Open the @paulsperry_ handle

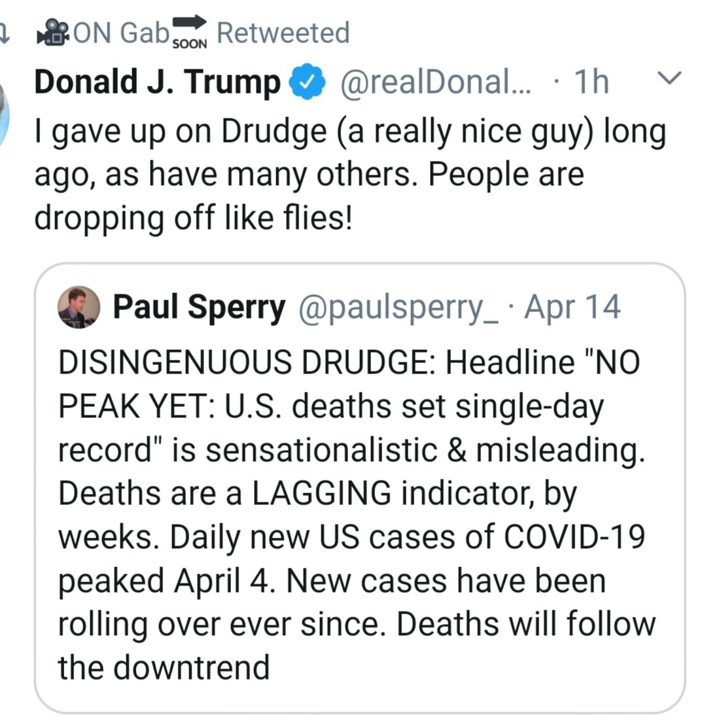pyautogui.click(x=398, y=307)
